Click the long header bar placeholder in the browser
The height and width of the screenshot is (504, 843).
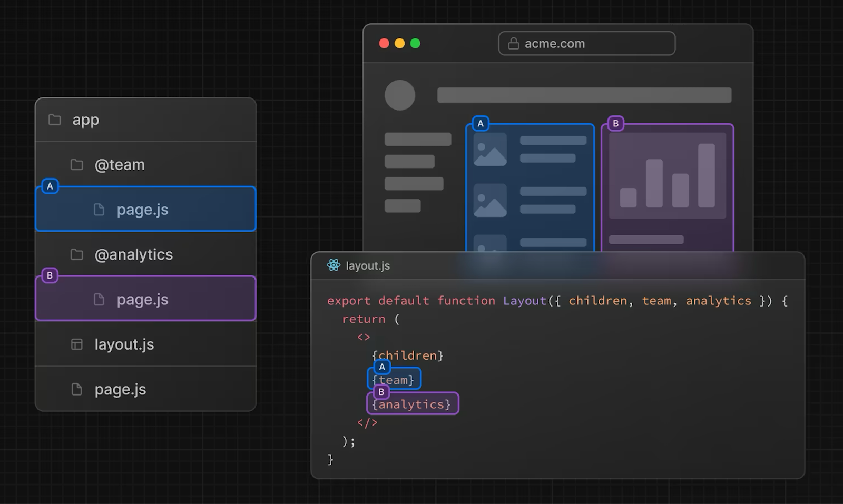584,95
